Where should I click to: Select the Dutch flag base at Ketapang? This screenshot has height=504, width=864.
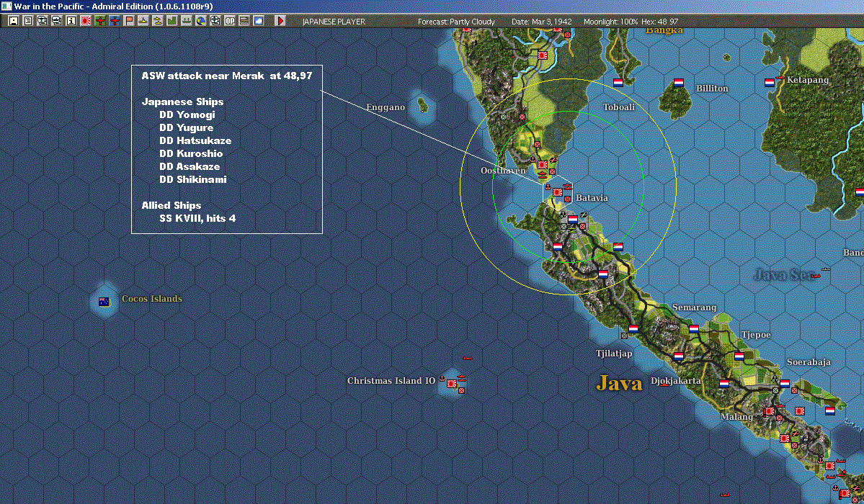pos(770,83)
